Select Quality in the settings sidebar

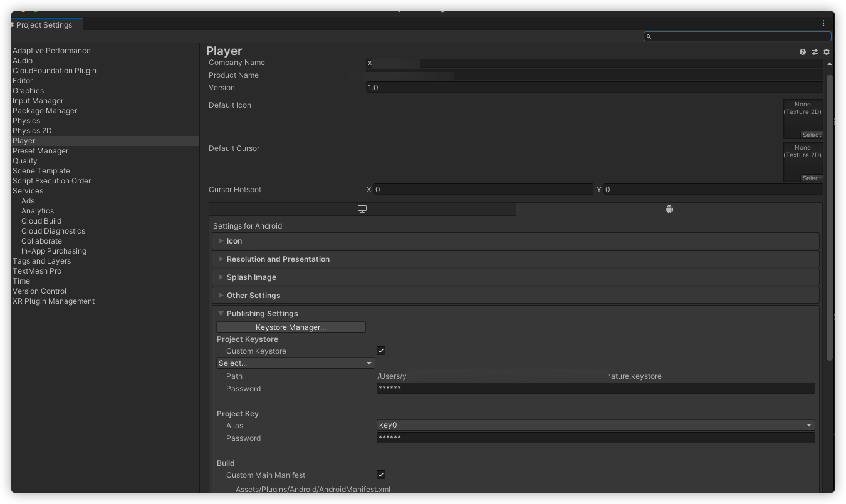(x=25, y=160)
